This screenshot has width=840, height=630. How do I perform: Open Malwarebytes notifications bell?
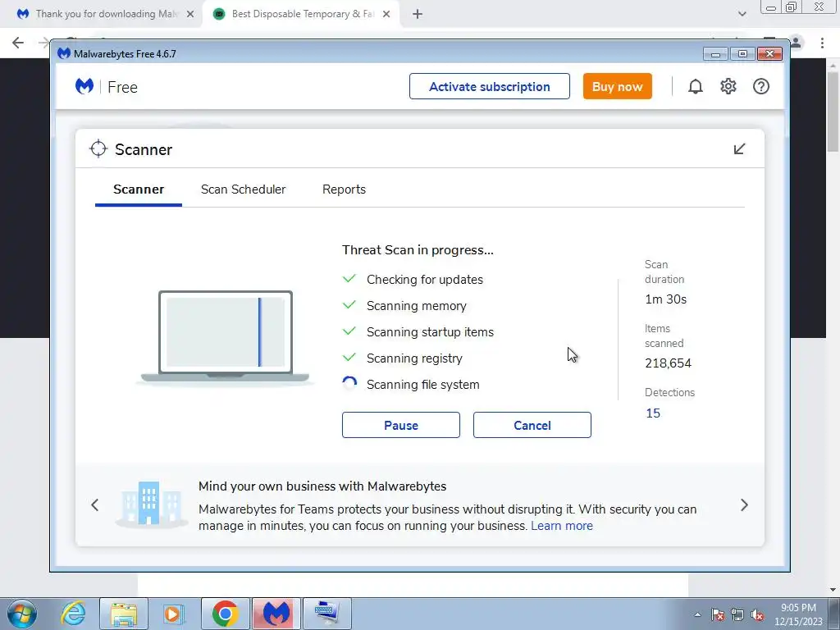(x=696, y=86)
